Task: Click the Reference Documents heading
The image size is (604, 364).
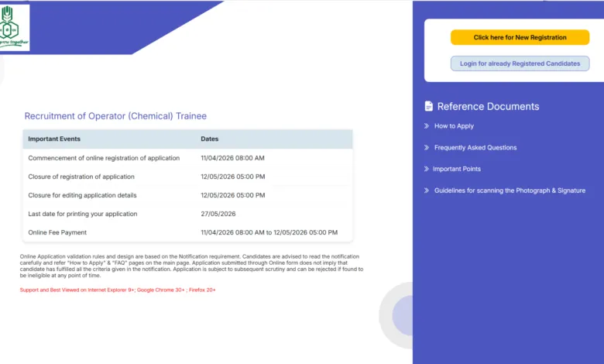Action: pyautogui.click(x=488, y=106)
